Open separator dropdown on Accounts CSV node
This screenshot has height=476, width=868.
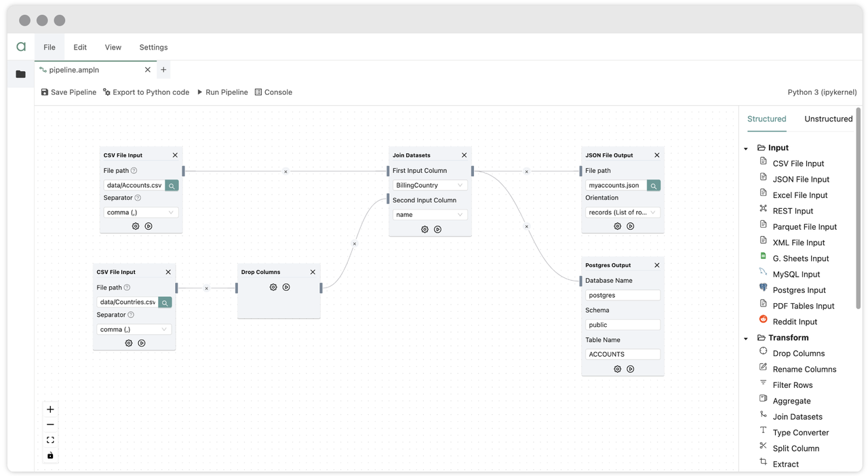pos(140,212)
